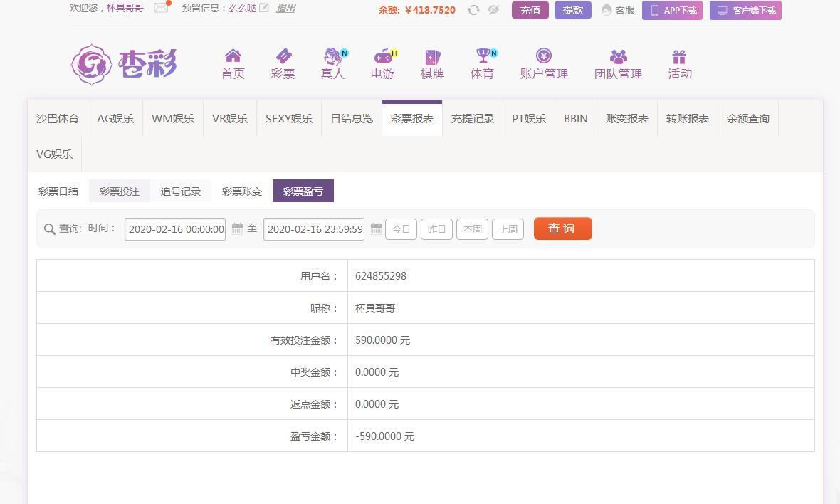
Task: Toggle balance visibility eye icon
Action: coord(493,10)
